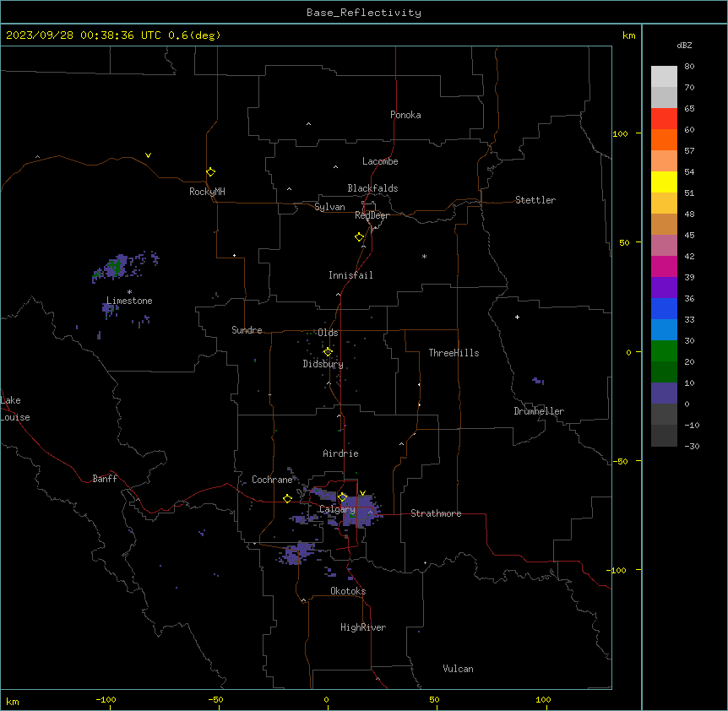The width and height of the screenshot is (728, 711).
Task: Select the dark gray -10 dBZ swatch
Action: point(664,436)
